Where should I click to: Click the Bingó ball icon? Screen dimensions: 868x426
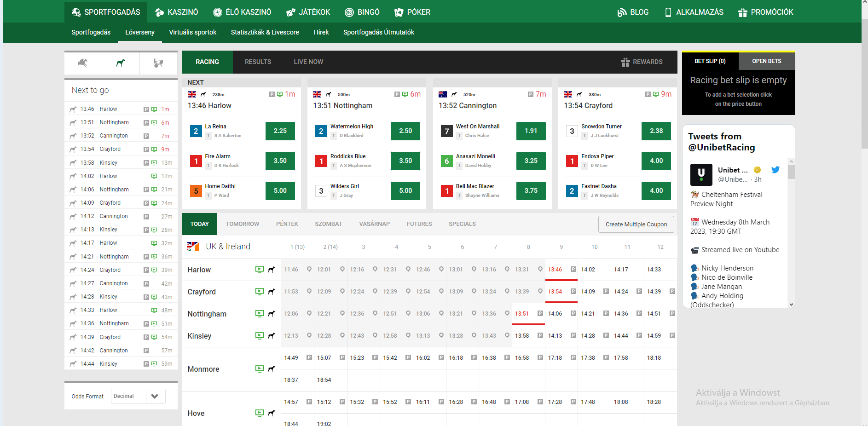coord(349,12)
